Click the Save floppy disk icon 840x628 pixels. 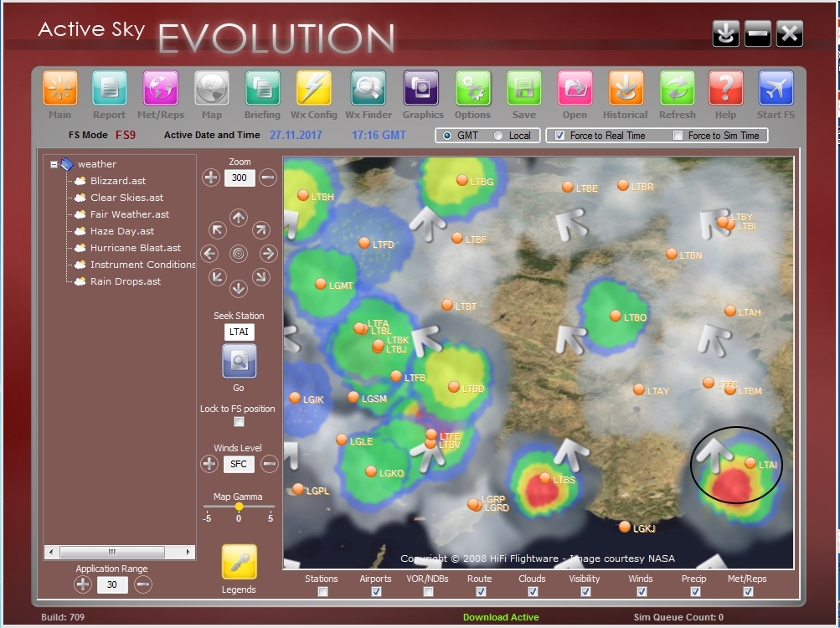pos(524,88)
